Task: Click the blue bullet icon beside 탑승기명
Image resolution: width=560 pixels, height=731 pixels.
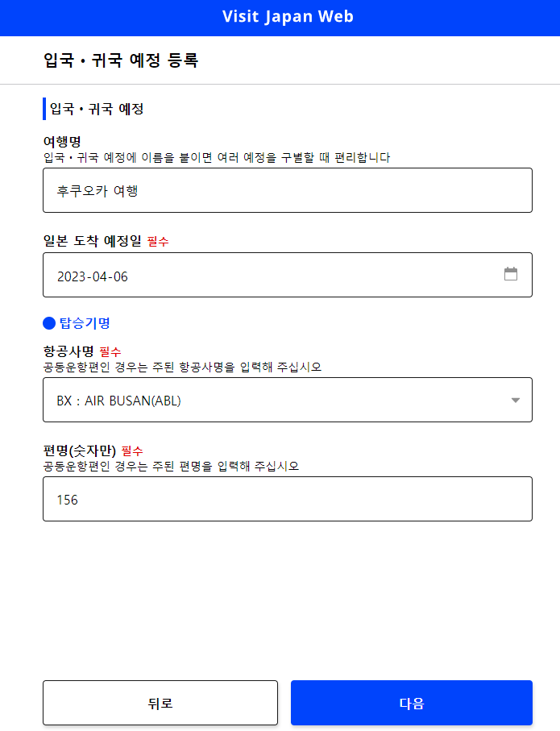Action: pyautogui.click(x=49, y=323)
